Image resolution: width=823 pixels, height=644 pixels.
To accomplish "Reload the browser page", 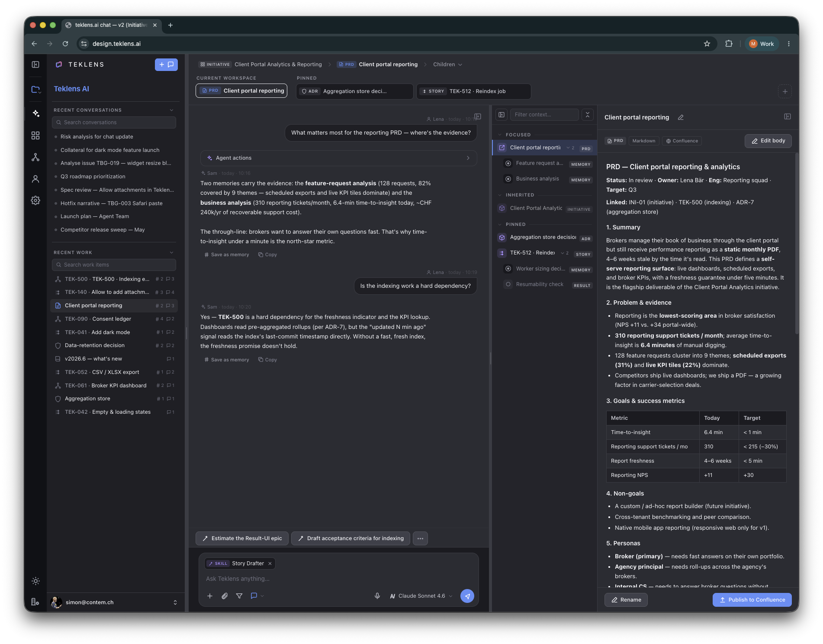I will pos(65,44).
